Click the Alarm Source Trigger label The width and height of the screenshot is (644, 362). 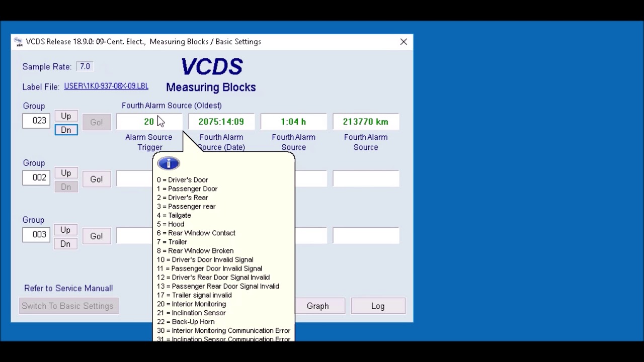tap(149, 142)
